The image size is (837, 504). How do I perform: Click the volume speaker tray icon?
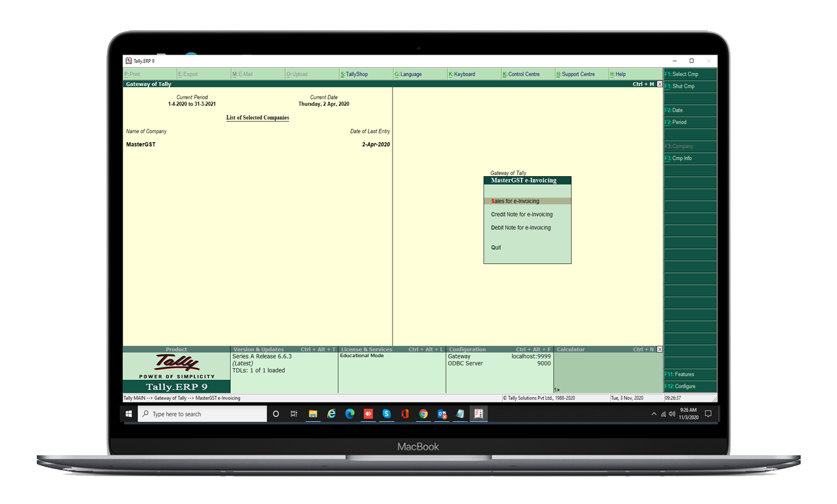(x=671, y=414)
